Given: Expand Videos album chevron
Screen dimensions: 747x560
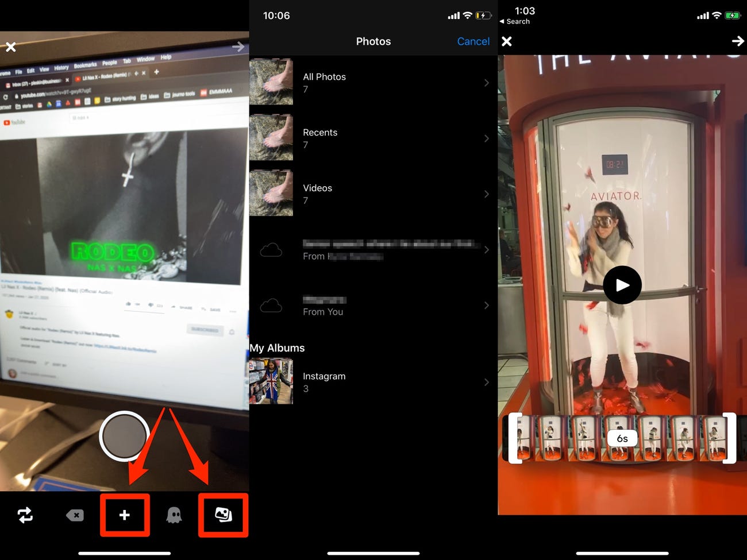Looking at the screenshot, I should point(486,194).
